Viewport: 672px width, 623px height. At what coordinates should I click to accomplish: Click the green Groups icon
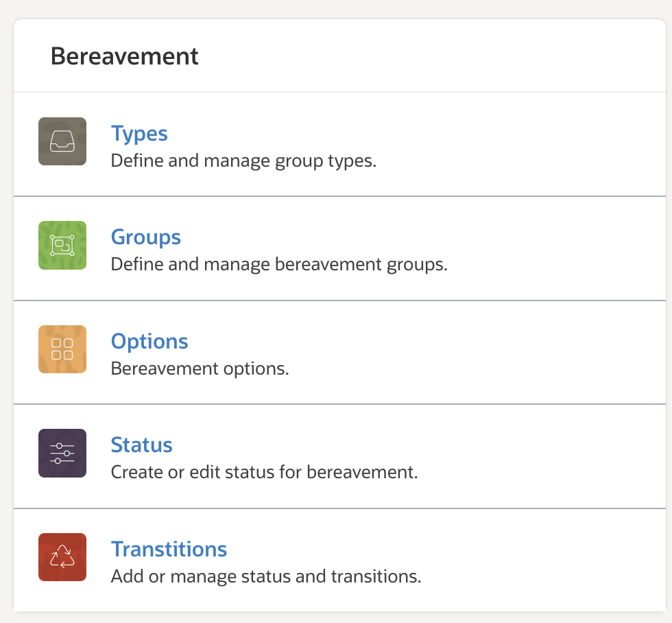pos(62,245)
